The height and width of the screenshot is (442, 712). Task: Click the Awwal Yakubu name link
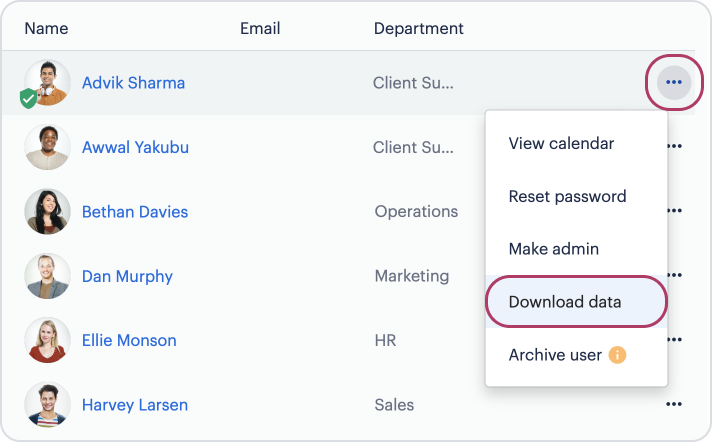(x=135, y=147)
